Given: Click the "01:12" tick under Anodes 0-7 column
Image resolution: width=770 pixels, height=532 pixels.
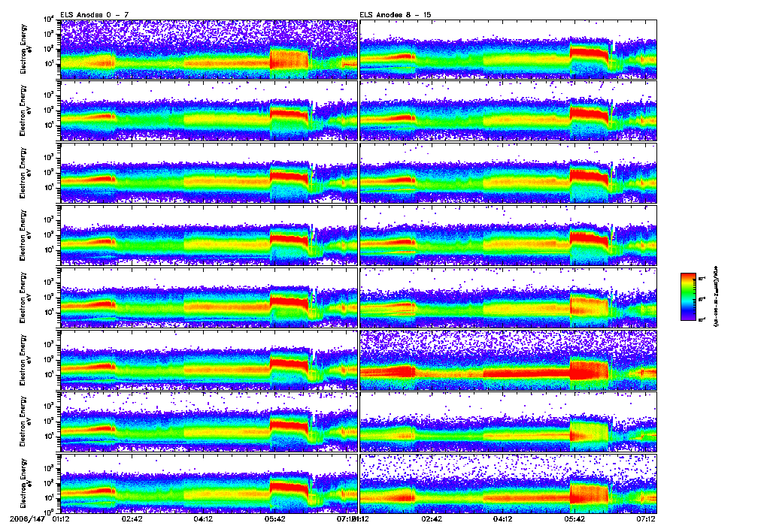Looking at the screenshot, I should [x=61, y=518].
